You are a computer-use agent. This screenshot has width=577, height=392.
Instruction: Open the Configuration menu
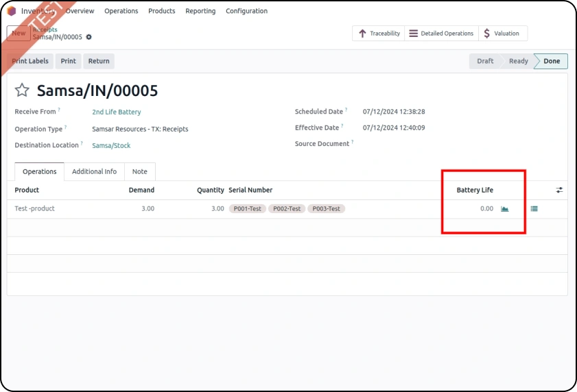click(x=246, y=11)
